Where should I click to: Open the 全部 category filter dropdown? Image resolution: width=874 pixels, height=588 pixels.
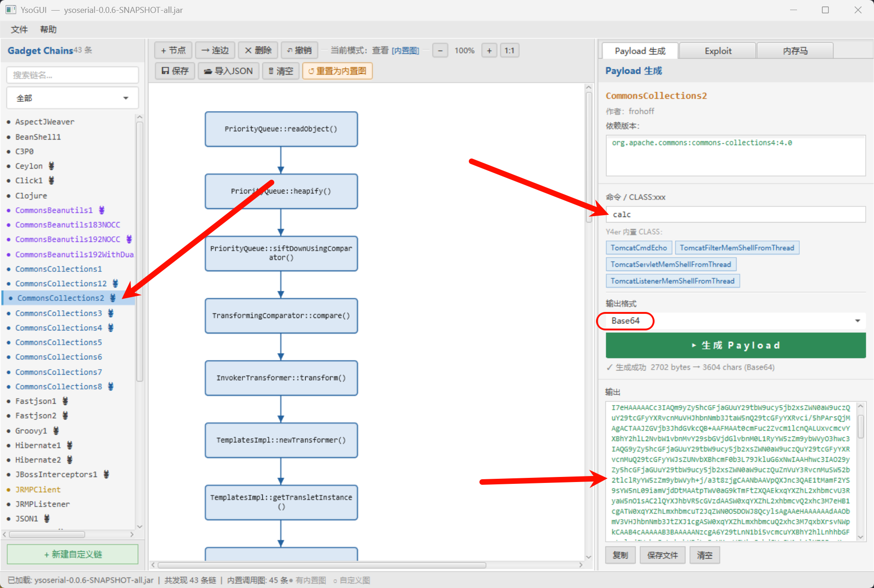pos(73,98)
